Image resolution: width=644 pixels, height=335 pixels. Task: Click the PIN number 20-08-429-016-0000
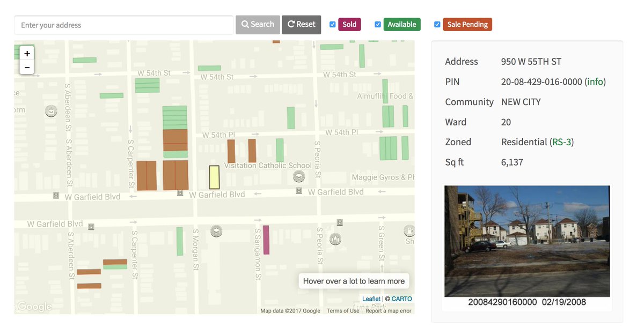541,82
